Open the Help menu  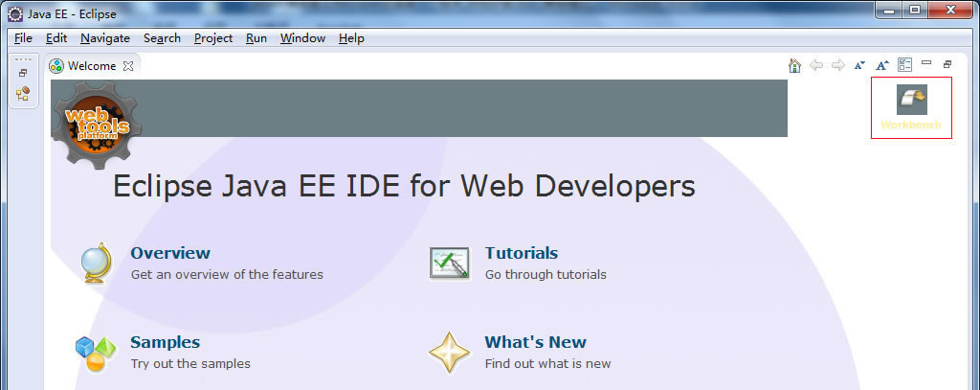click(351, 38)
